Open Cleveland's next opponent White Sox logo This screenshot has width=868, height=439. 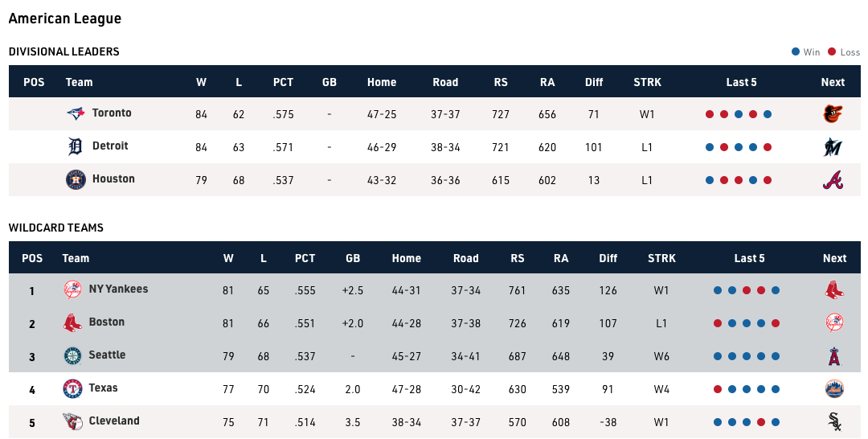834,422
